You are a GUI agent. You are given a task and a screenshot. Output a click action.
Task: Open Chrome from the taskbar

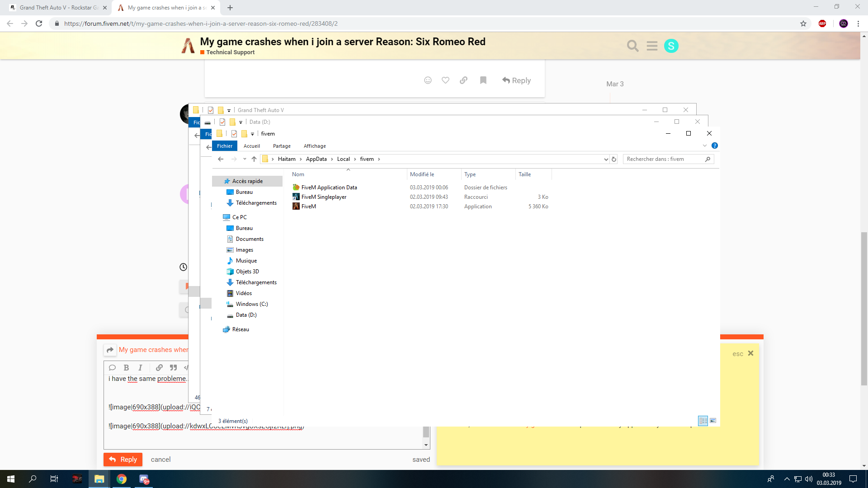pyautogui.click(x=122, y=479)
